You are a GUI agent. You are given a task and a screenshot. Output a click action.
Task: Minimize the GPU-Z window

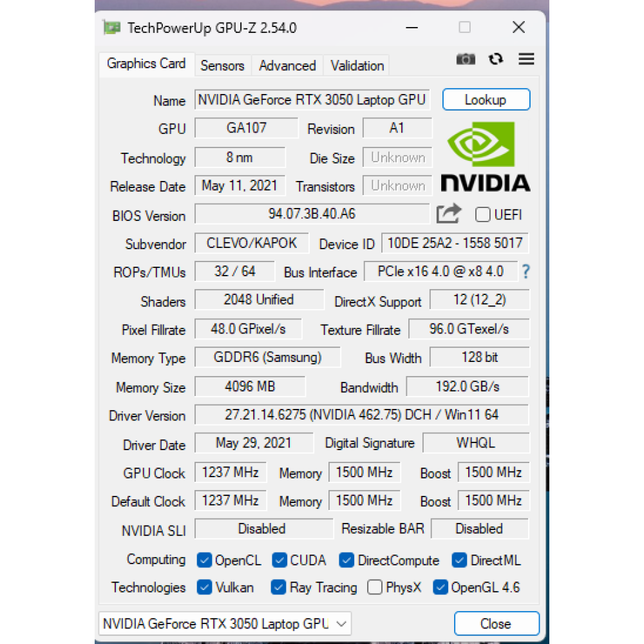pyautogui.click(x=412, y=28)
